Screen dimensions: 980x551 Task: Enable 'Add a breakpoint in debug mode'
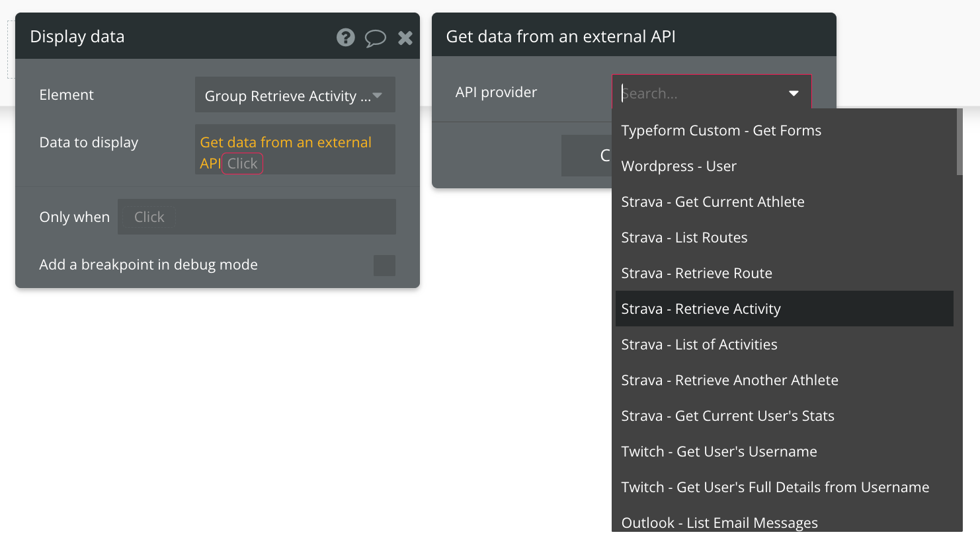click(x=384, y=265)
